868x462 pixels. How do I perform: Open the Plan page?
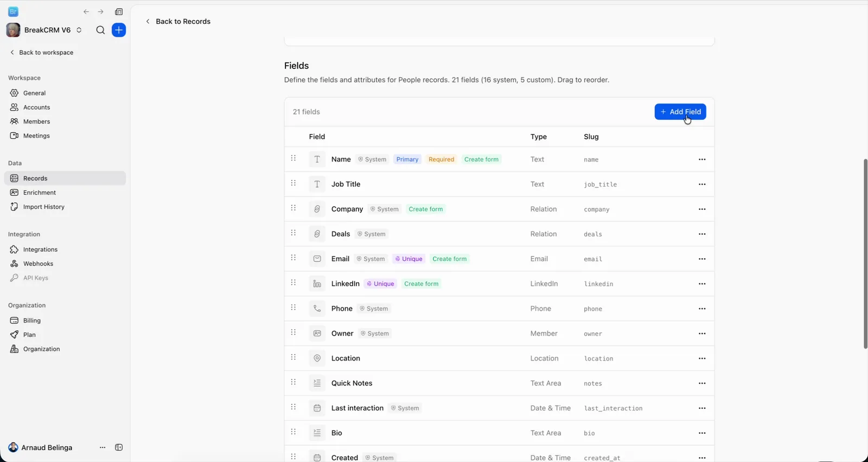point(65,335)
